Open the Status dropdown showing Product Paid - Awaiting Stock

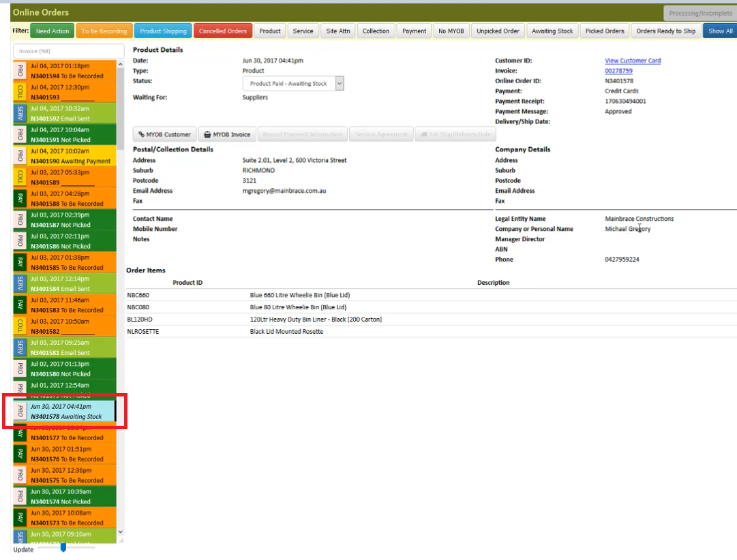point(293,84)
